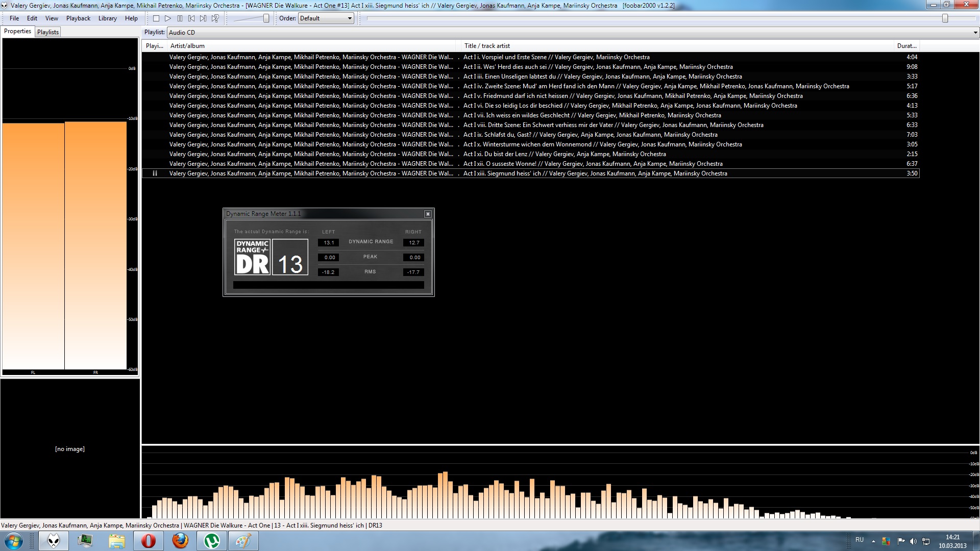
Task: Select track Act I x. Wintersturme wichen
Action: [x=531, y=144]
